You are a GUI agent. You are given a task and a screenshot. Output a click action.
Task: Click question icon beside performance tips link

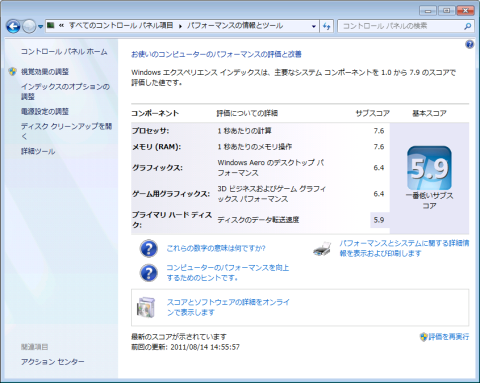(x=149, y=273)
